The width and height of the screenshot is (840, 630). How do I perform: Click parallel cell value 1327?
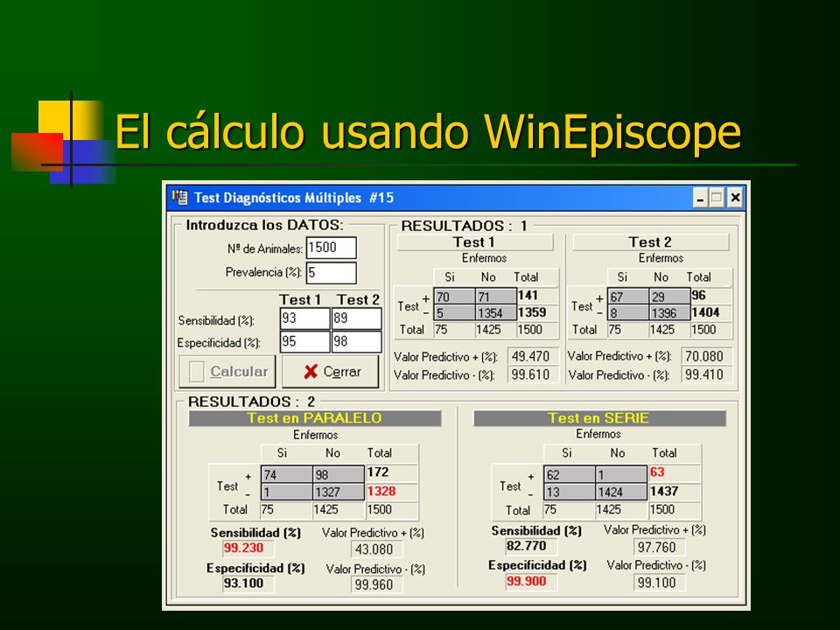[339, 492]
